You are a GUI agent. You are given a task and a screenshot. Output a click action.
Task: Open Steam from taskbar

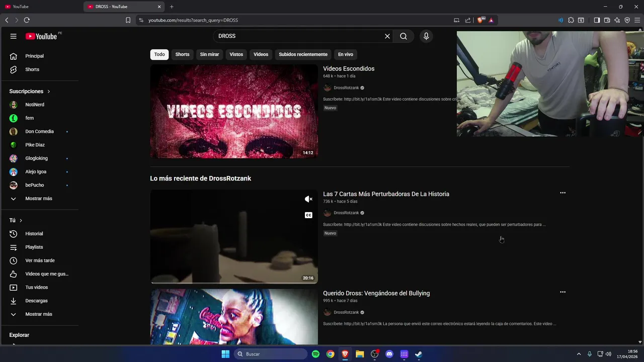418,354
